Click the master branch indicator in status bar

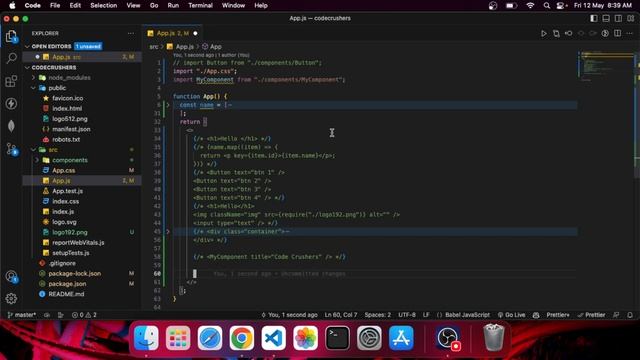(22, 315)
